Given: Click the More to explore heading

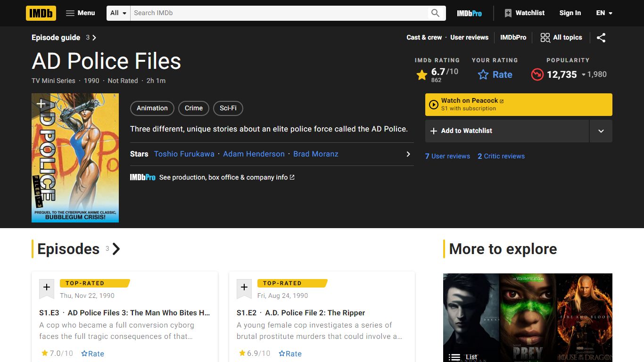Looking at the screenshot, I should (x=503, y=249).
